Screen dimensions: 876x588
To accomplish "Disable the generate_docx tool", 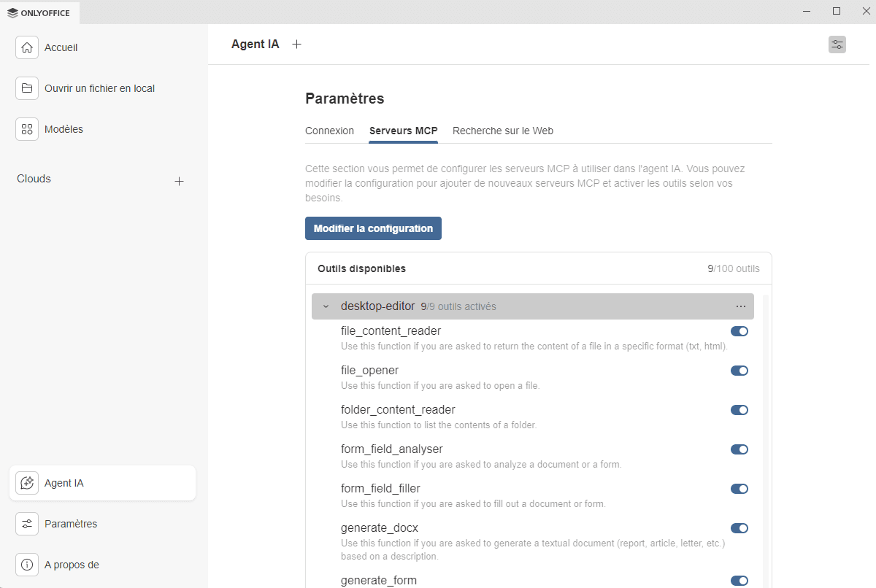I will pos(739,528).
